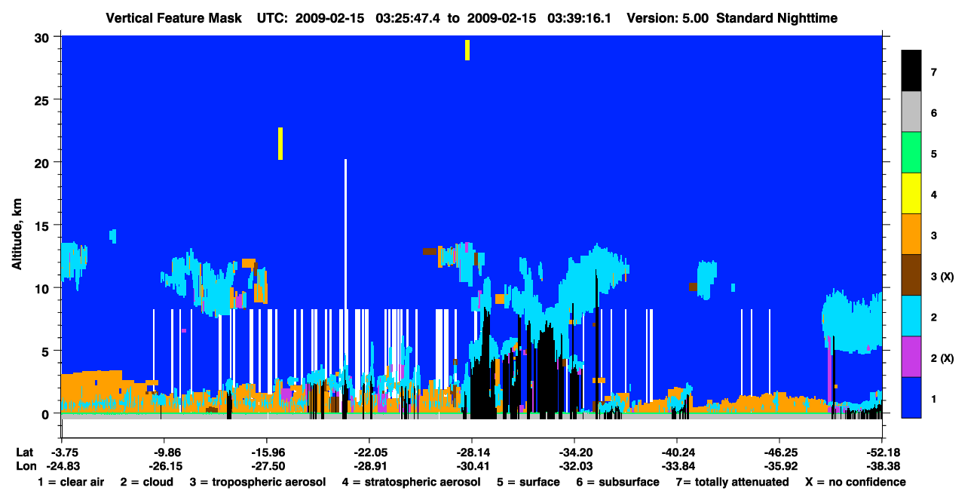980x503 pixels.
Task: Click the longitude value -26.15
Action: [164, 466]
